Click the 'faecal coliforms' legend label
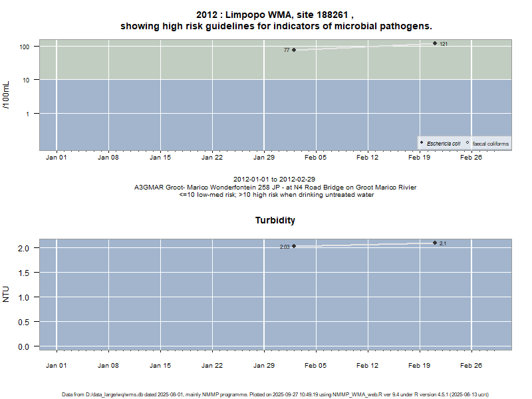This screenshot has width=532, height=399. 490,144
